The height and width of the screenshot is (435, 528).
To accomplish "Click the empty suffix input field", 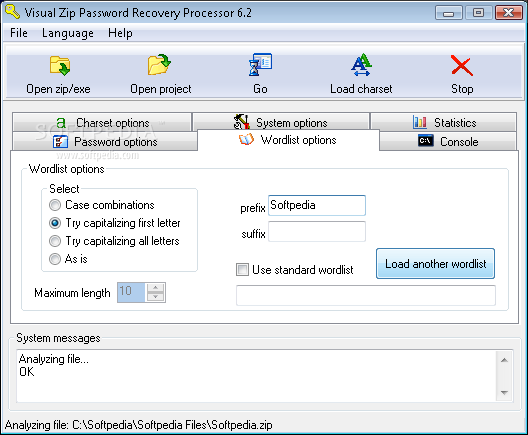I will click(x=317, y=231).
